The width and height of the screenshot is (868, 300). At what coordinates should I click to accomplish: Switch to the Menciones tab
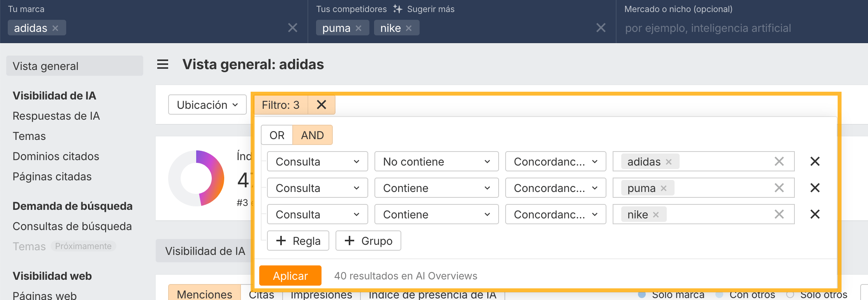204,294
